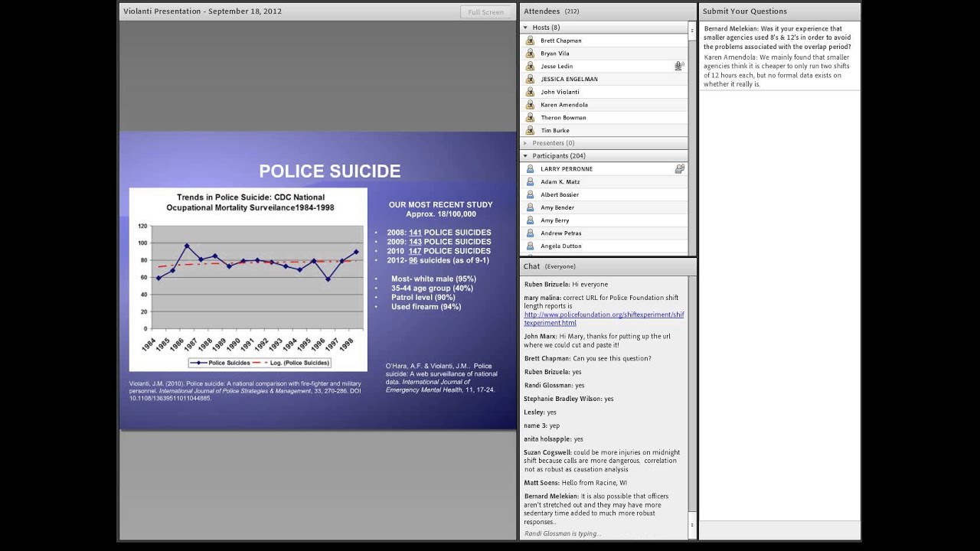Image resolution: width=980 pixels, height=551 pixels.
Task: Click the police suicide trend chart
Action: point(248,280)
